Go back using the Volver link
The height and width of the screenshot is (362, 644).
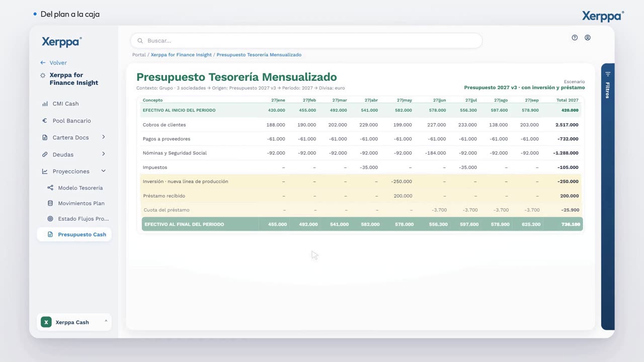[58, 63]
